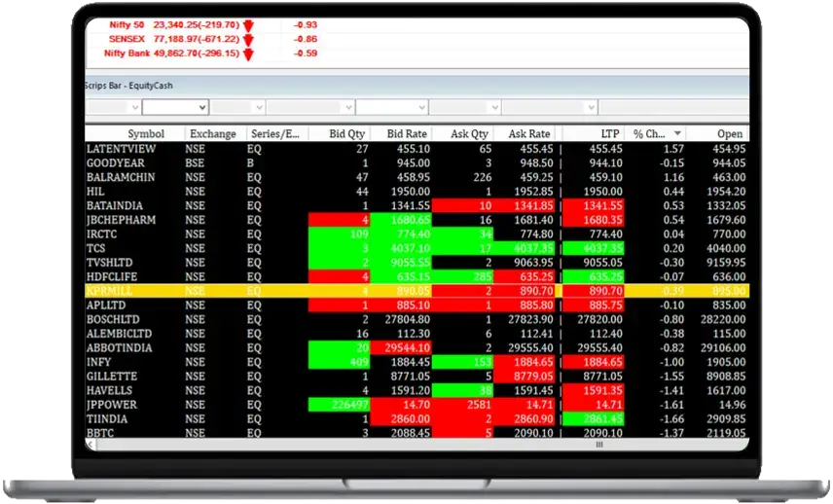Click the Bid Rate column header
The height and width of the screenshot is (504, 833).
pyautogui.click(x=401, y=134)
